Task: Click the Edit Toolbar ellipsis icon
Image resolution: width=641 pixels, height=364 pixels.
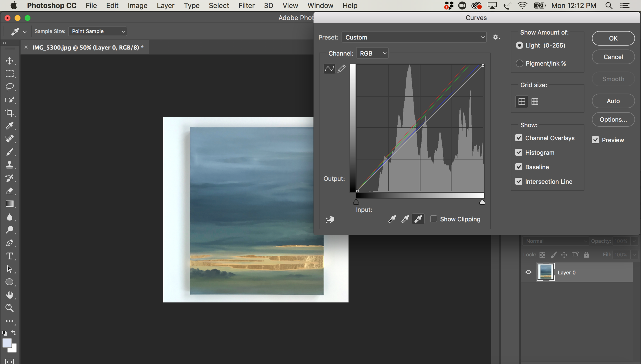Action: [9, 321]
